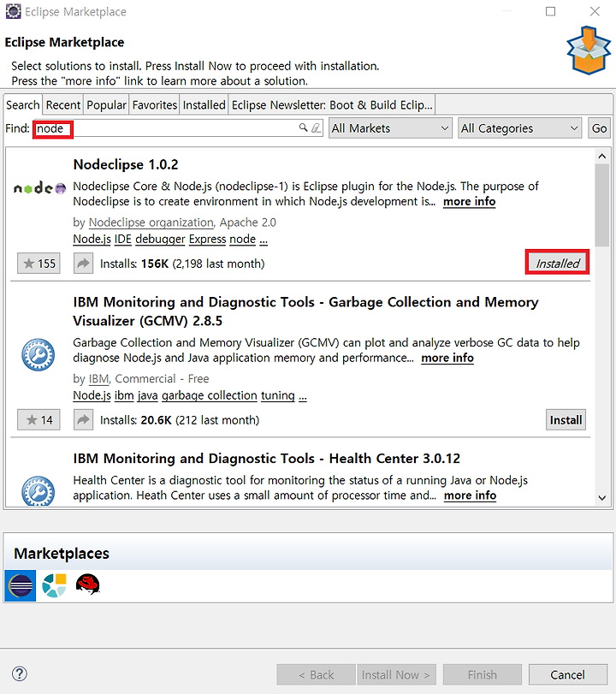Click the Installed button for Nodeclipse
This screenshot has width=616, height=694.
pyautogui.click(x=557, y=264)
